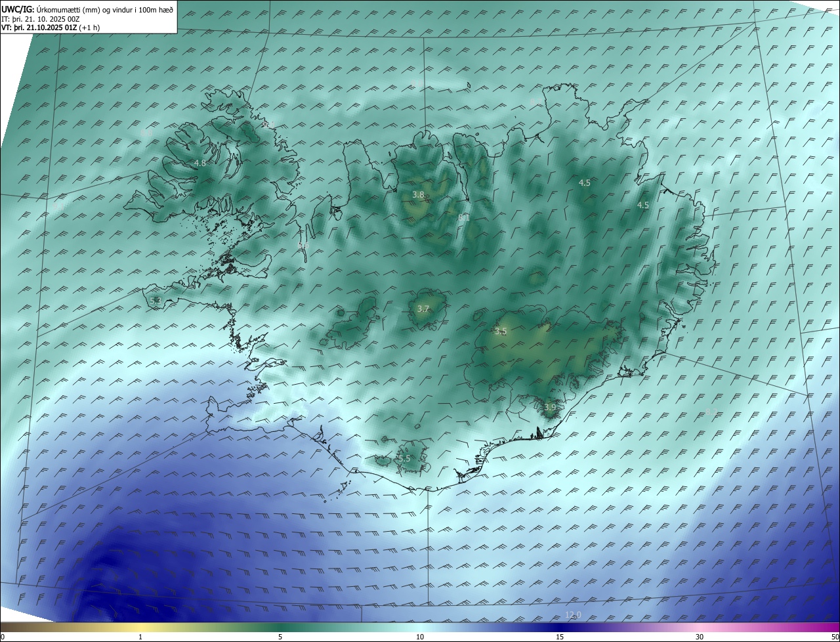This screenshot has height=642, width=840.
Task: Click the 1 tick on the color scale
Action: pos(140,637)
